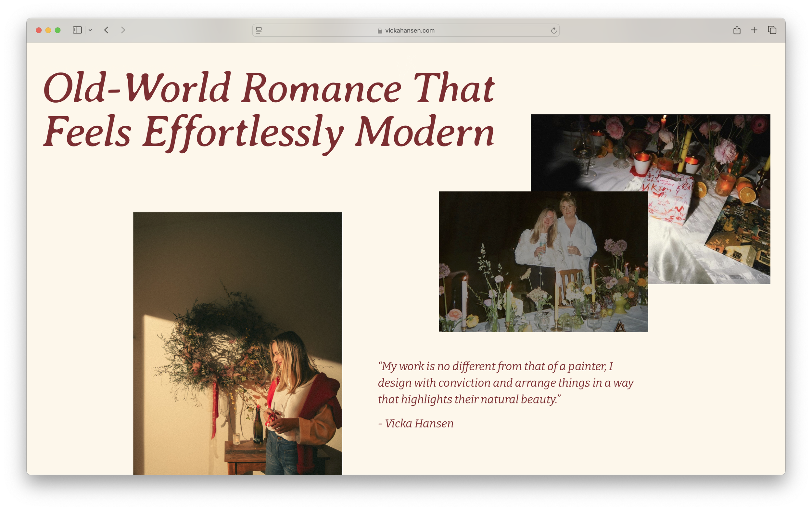Show the tab overview
The width and height of the screenshot is (812, 510).
click(x=772, y=30)
